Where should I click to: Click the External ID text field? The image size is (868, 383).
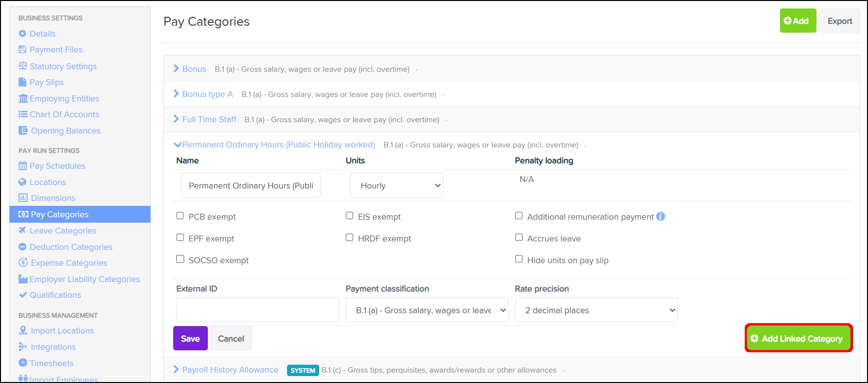coord(258,310)
